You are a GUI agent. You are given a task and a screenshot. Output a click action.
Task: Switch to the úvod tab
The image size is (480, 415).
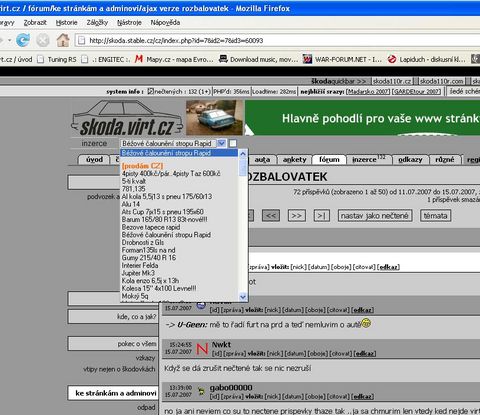(x=94, y=160)
